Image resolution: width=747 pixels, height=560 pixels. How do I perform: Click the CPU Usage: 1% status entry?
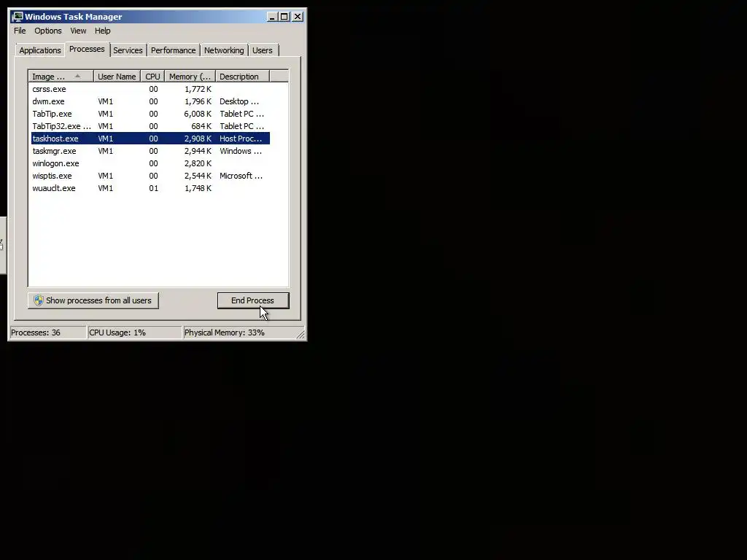(x=135, y=332)
